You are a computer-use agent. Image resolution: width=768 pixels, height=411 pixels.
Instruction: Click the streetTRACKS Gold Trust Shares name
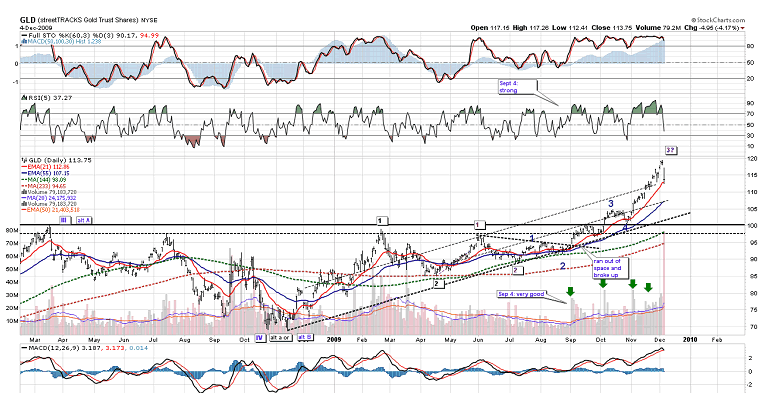88,21
